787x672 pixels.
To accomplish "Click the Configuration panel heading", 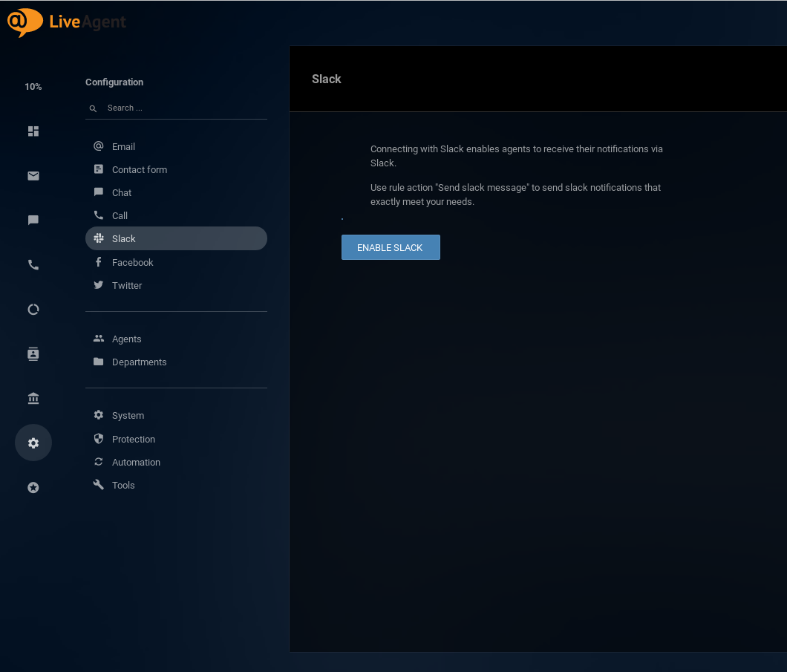I will pos(114,82).
